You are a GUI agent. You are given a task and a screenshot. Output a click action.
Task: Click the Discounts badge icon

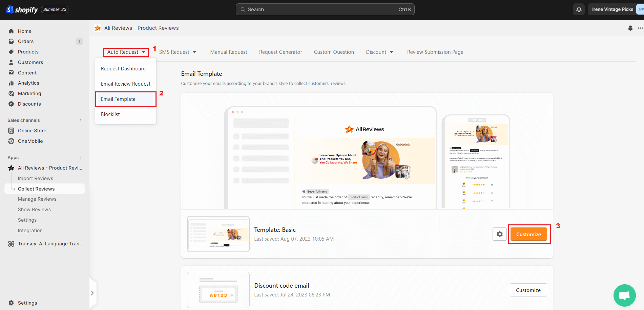coord(11,104)
